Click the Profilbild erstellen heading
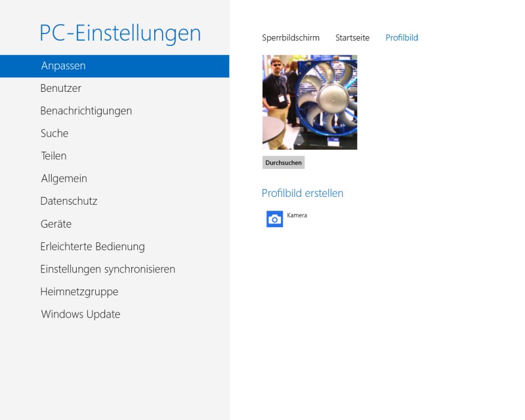The width and height of the screenshot is (525, 420). pos(303,193)
